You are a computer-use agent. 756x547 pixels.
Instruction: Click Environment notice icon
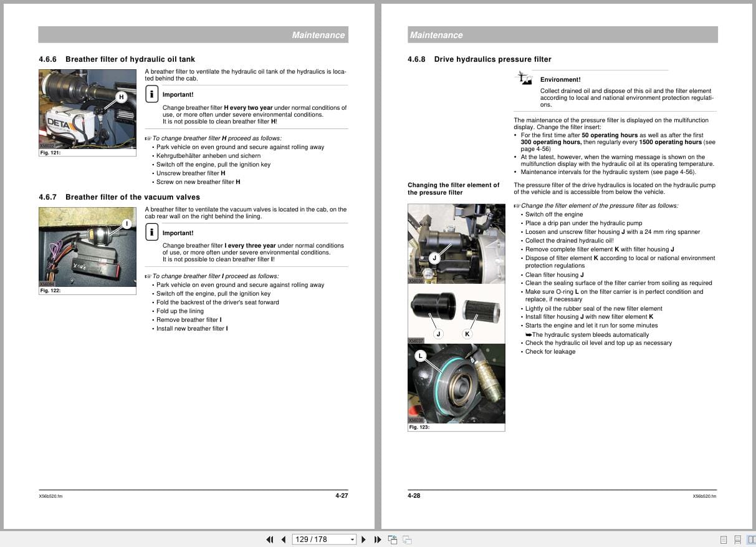click(524, 78)
